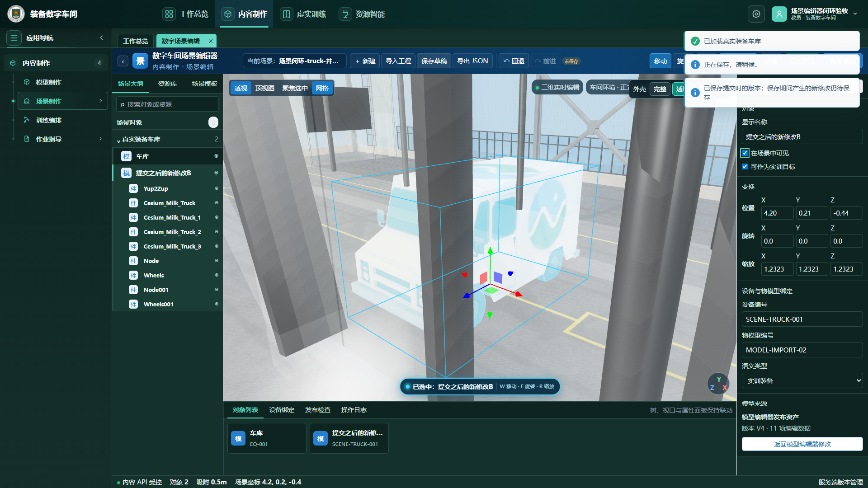Toggle visibility of the Cesium_Milk_Truck node
Viewport: 868px width, 488px height.
click(217, 203)
